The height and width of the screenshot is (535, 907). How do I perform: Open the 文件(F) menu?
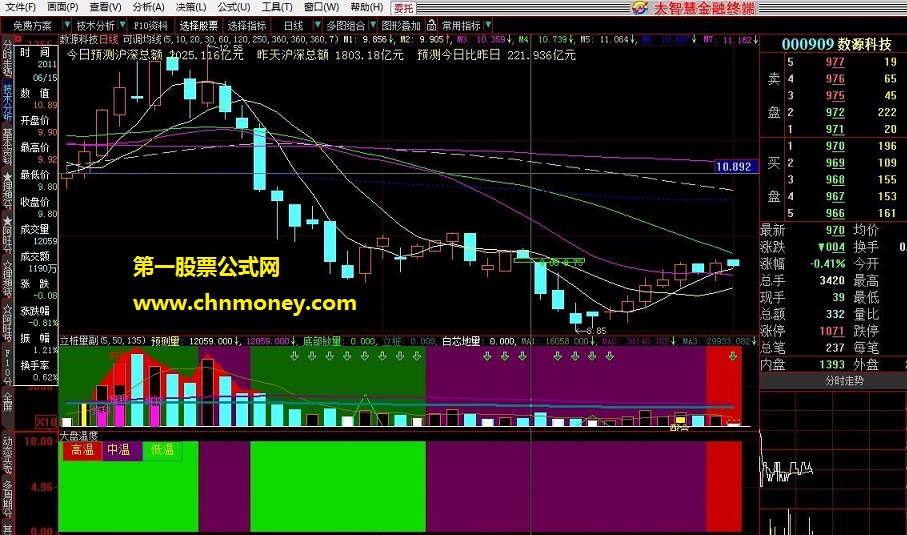(20, 8)
